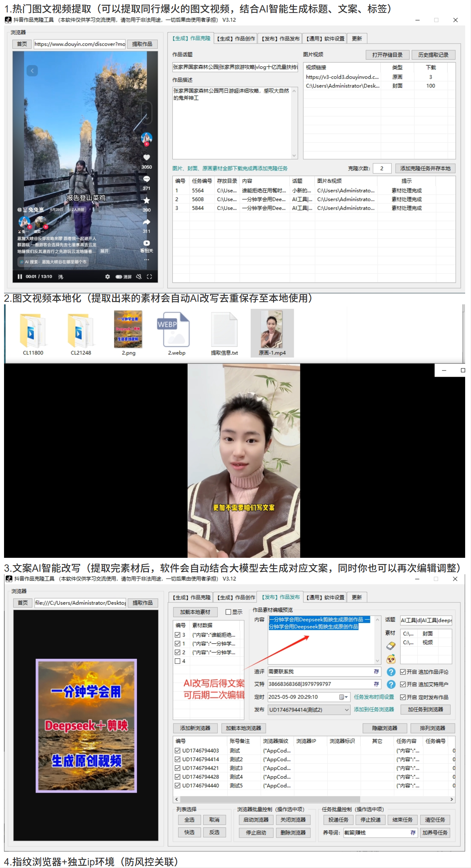The image size is (471, 868).
Task: Toggle 开启 追加作品评论 checkbox
Action: (x=403, y=672)
